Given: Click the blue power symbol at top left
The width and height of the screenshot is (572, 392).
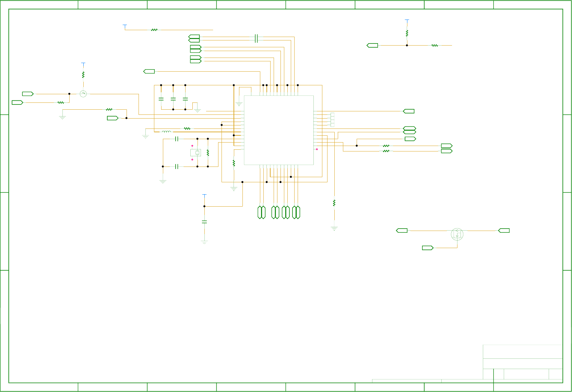Looking at the screenshot, I should (125, 26).
